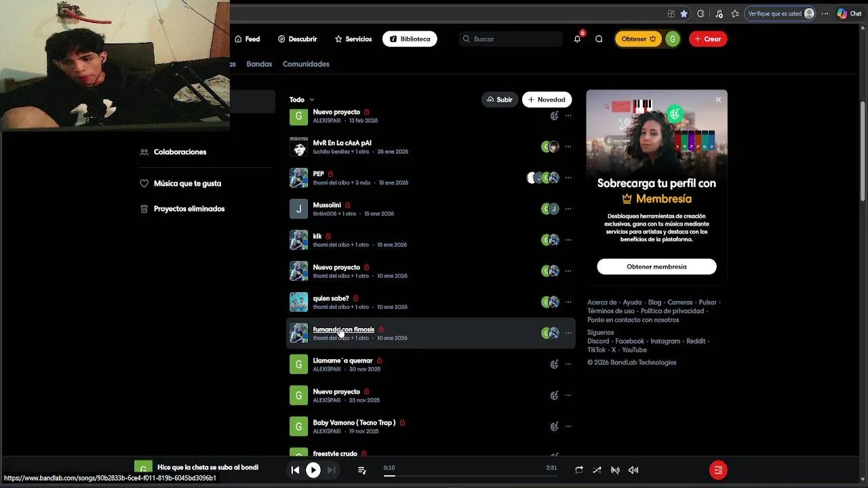Click Obtener membresía button
868x488 pixels.
(x=656, y=266)
